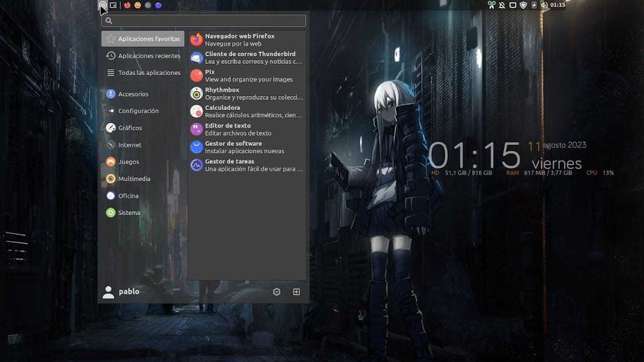
Task: Click the search magnifier icon
Action: (x=109, y=20)
